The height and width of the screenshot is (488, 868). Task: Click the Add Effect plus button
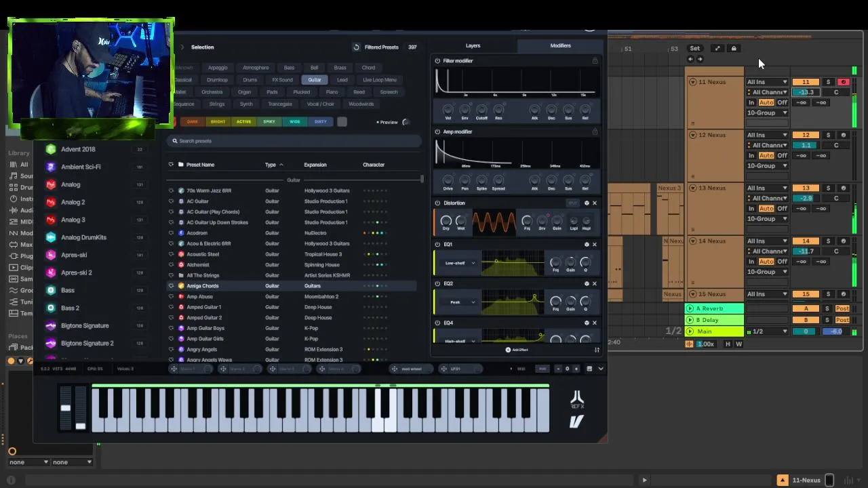point(508,350)
